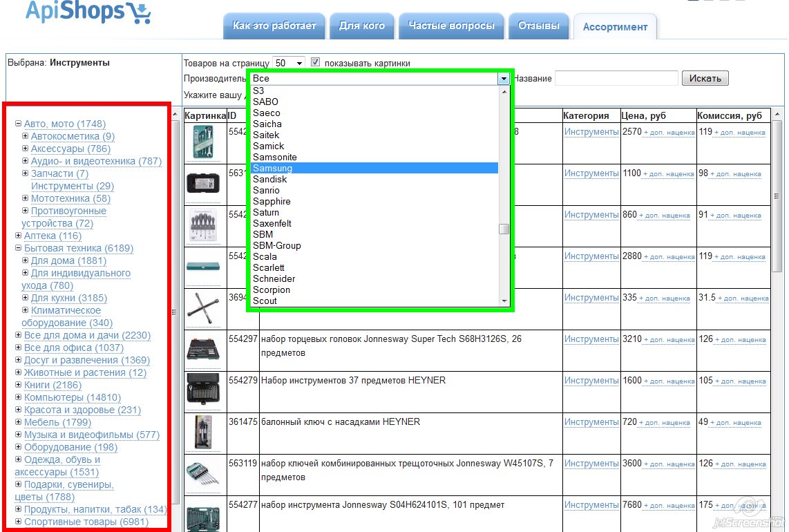Click the manufacturer dropdown arrow
Viewport: 789px width, 532px height.
[x=504, y=79]
